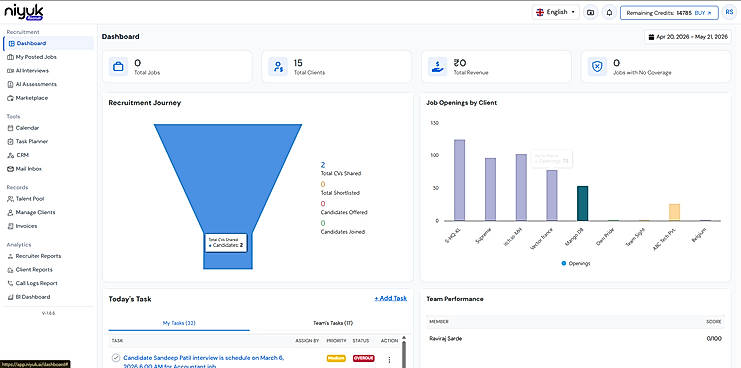Screen dimensions: 741x368
Task: Click the niyuk logo
Action: pyautogui.click(x=24, y=13)
